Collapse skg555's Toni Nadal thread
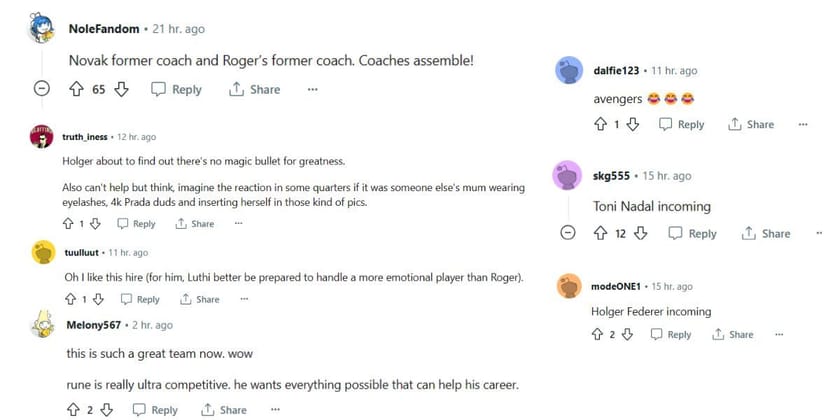840x420 pixels. tap(568, 233)
